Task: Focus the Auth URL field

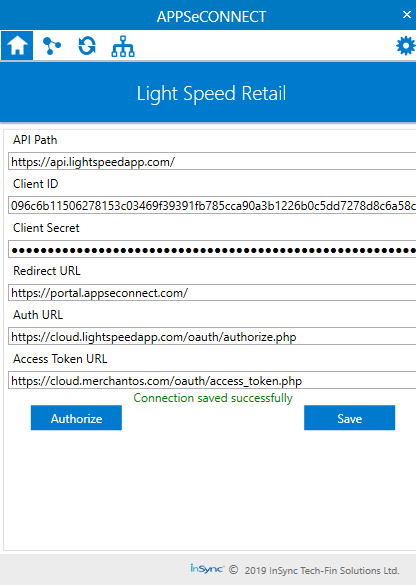Action: tap(212, 337)
